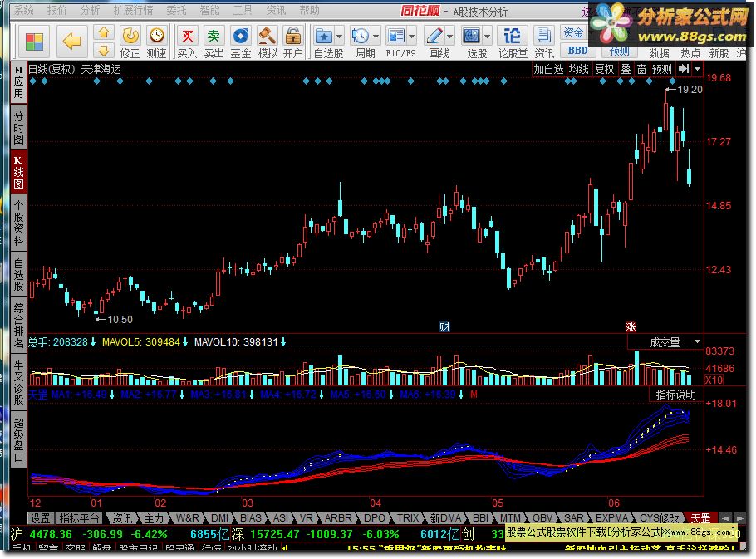
Task: Click the 设置 settings button
Action: [x=41, y=518]
